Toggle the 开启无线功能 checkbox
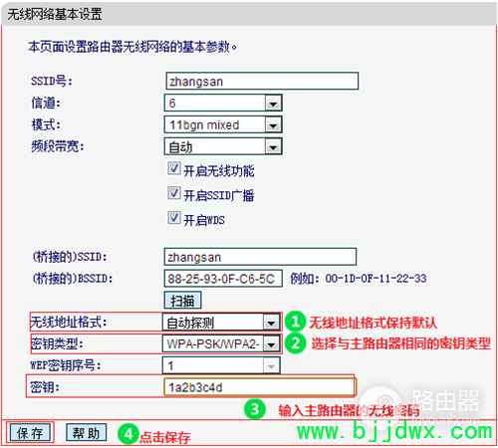The image size is (498, 448). (x=174, y=168)
